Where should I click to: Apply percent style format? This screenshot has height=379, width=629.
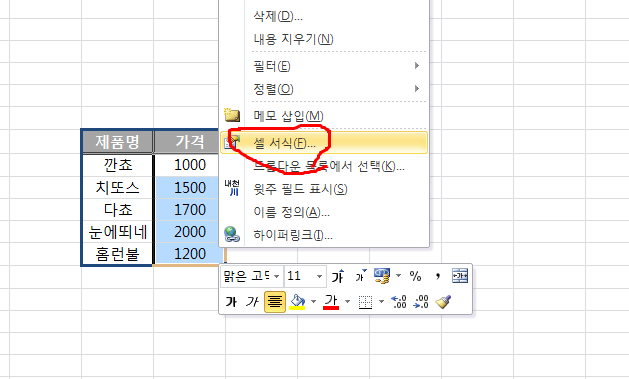(x=415, y=276)
